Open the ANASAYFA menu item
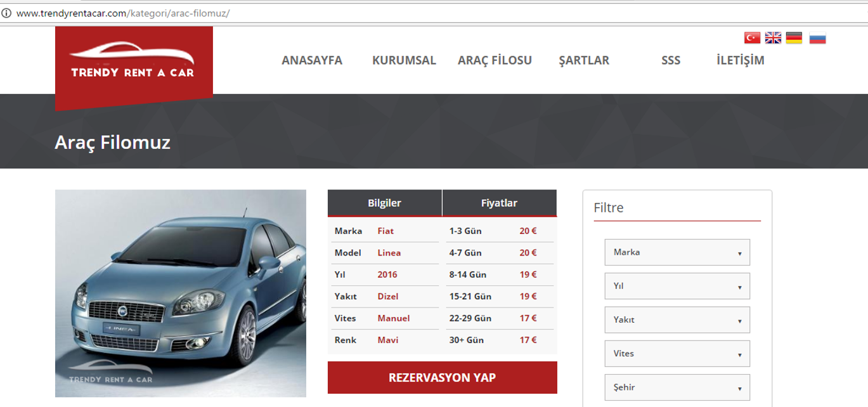This screenshot has width=868, height=407. coord(312,61)
